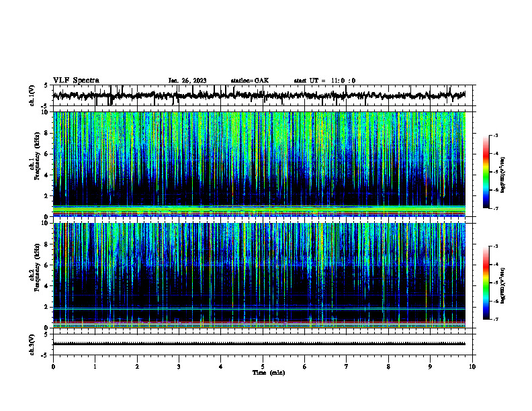Click the ch.1 color bar "-3" label
Screen dimensions: 532x411
tap(496, 135)
